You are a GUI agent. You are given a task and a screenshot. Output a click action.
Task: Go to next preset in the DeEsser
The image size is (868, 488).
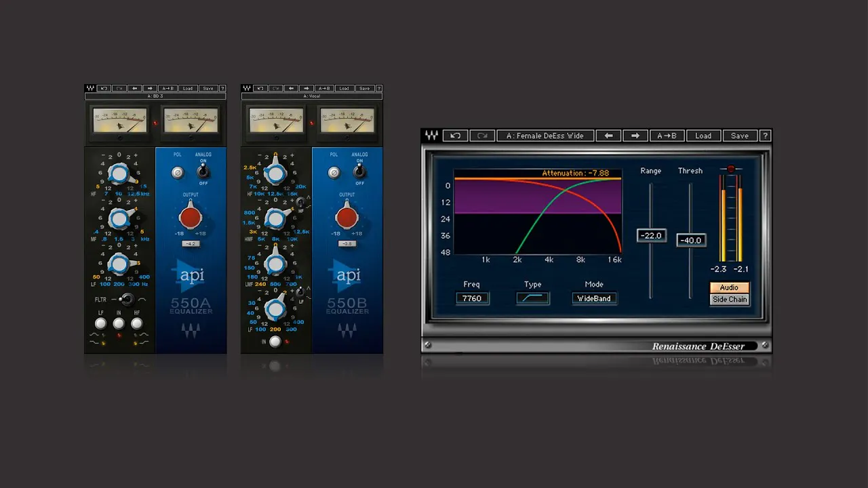pos(635,136)
